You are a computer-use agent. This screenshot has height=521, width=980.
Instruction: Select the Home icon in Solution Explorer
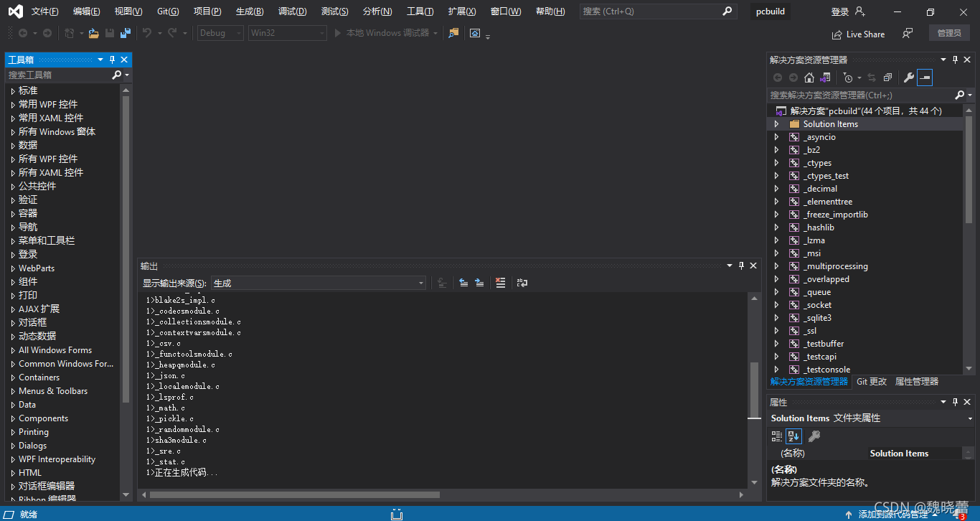[x=809, y=77]
